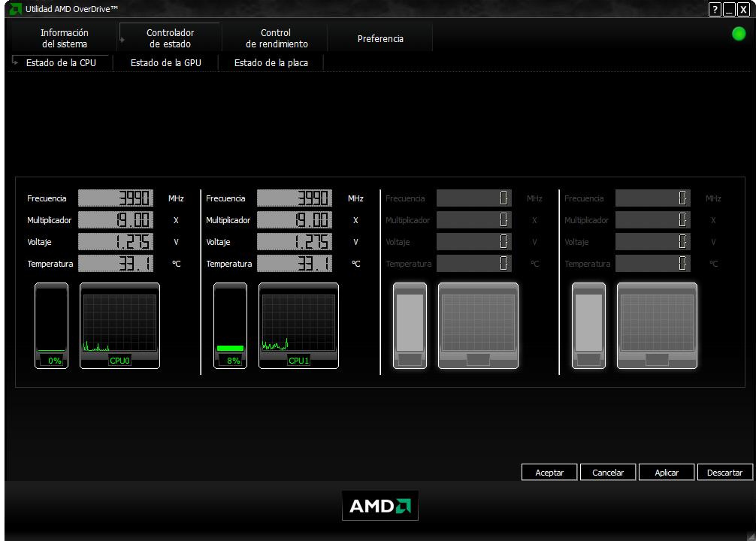Screen dimensions: 756x541
Task: Click the CPU1 8% load bar
Action: coord(230,325)
